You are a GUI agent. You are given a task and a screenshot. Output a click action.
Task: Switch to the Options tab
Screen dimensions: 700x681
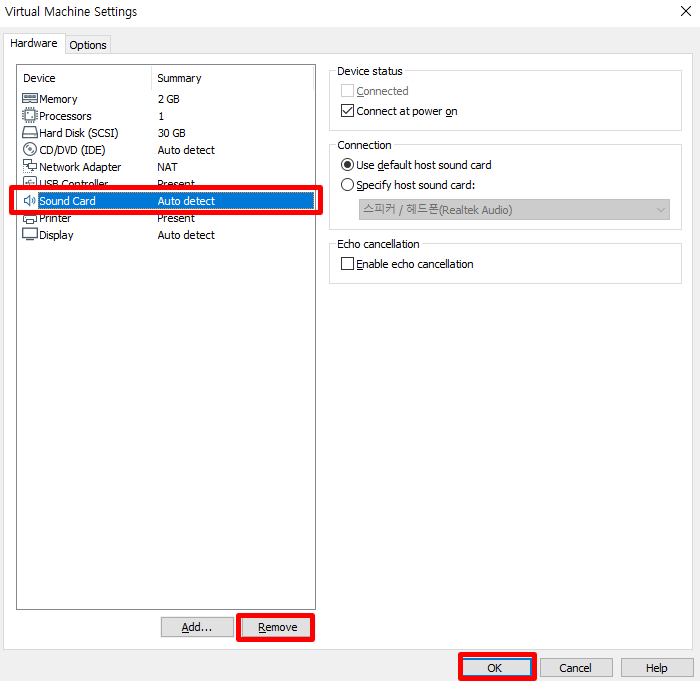pyautogui.click(x=88, y=45)
